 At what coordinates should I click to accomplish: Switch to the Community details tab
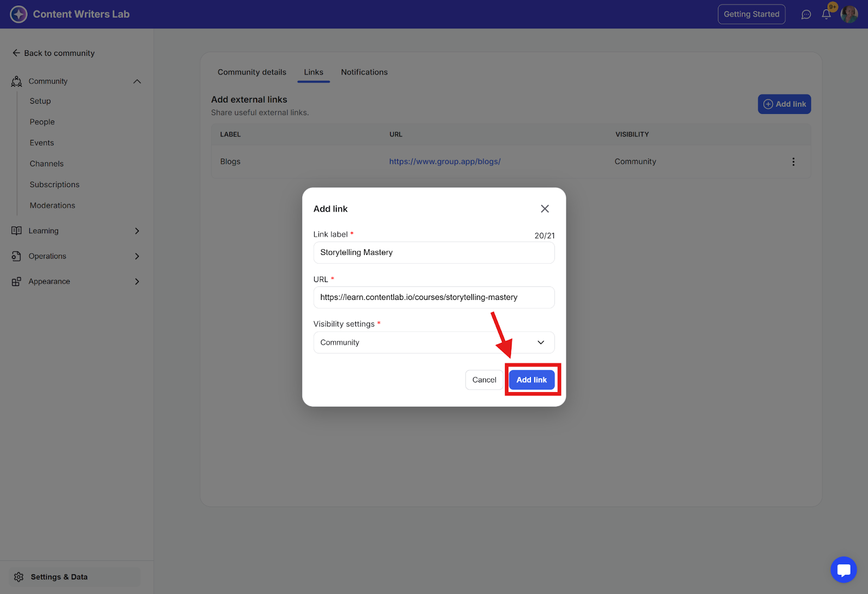(252, 72)
